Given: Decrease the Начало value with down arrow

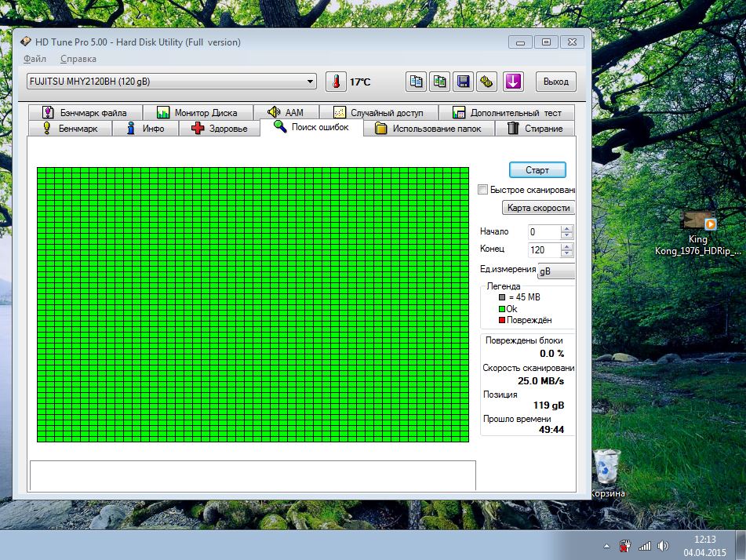Looking at the screenshot, I should point(566,235).
